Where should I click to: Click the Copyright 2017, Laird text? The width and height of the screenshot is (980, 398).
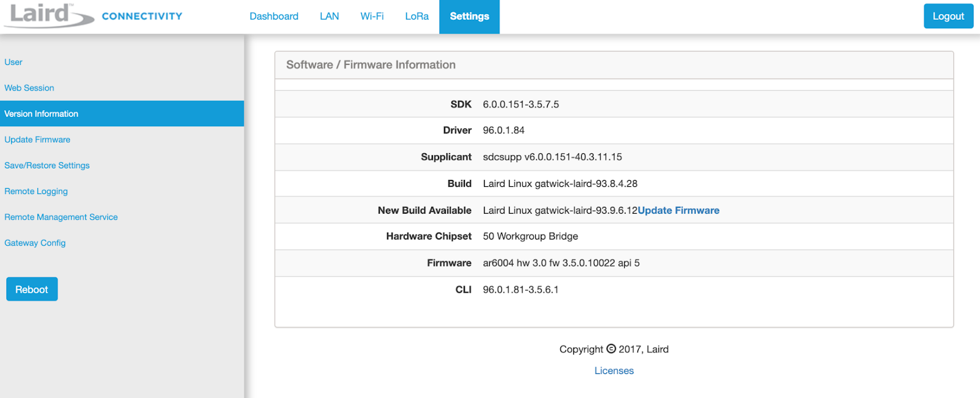[614, 349]
